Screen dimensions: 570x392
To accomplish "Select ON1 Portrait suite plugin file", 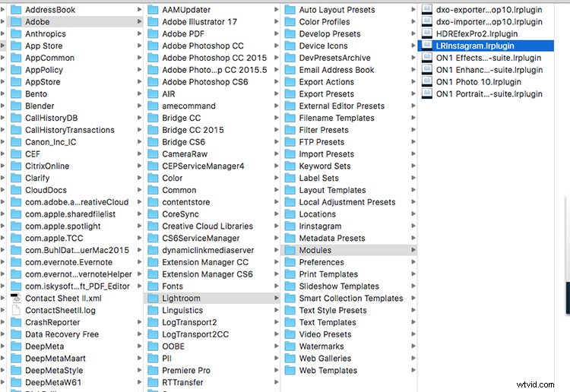I will click(x=489, y=94).
